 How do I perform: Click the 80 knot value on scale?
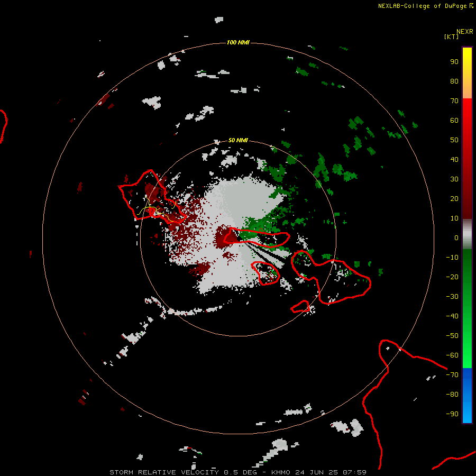(454, 81)
